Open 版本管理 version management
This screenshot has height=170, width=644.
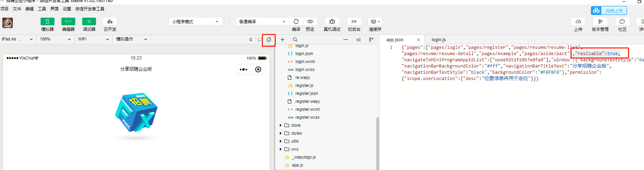click(x=600, y=21)
